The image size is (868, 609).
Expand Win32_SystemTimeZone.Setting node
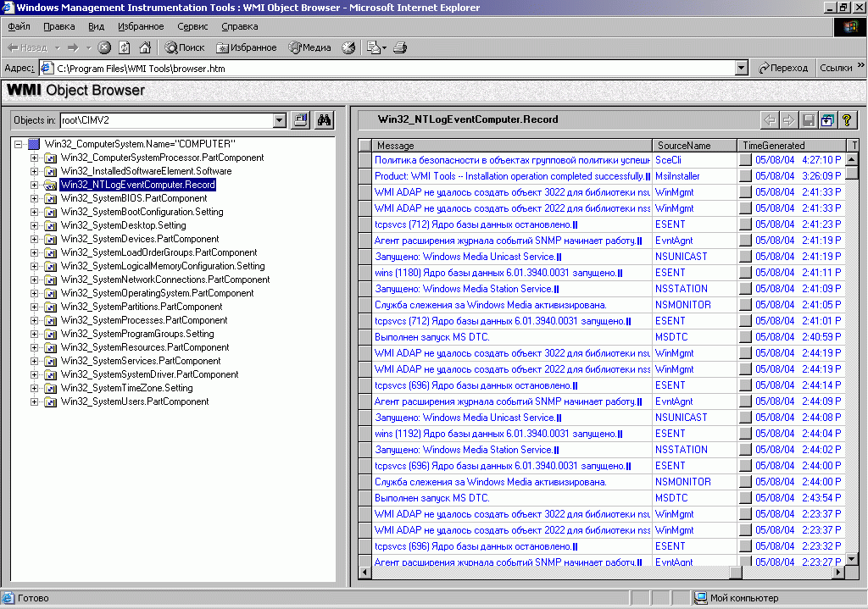34,388
